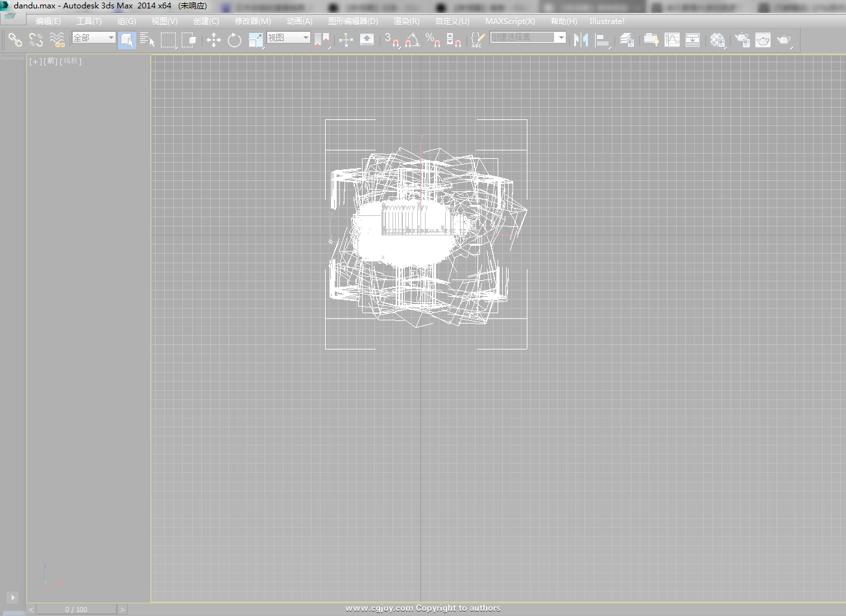Click the Mirror tool icon

point(581,40)
